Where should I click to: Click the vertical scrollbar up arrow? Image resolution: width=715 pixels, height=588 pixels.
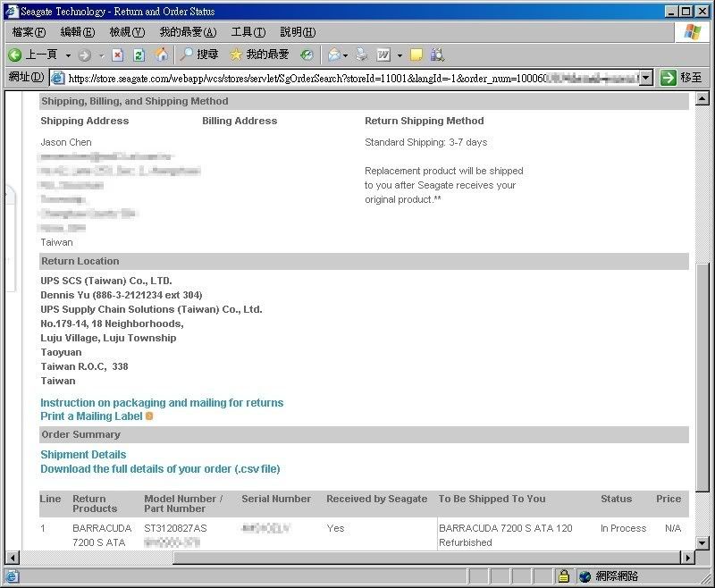(x=702, y=98)
